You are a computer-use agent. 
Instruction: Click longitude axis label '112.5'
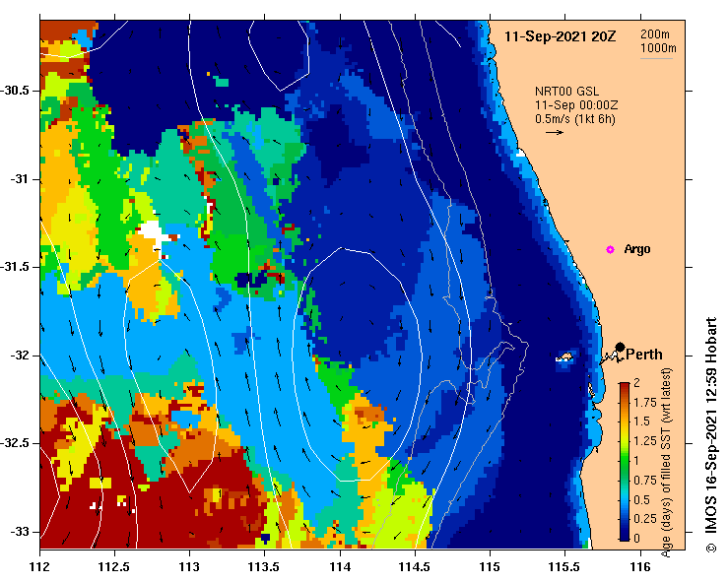click(114, 567)
